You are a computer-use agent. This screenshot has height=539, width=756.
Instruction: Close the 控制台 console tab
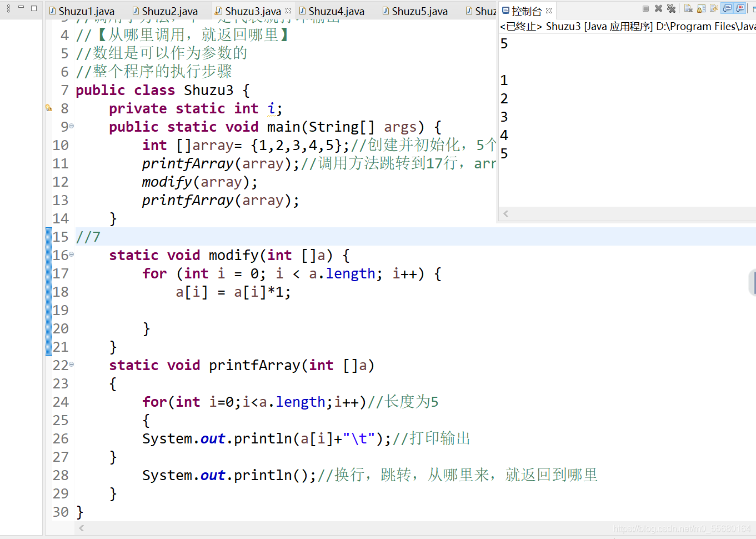point(549,11)
